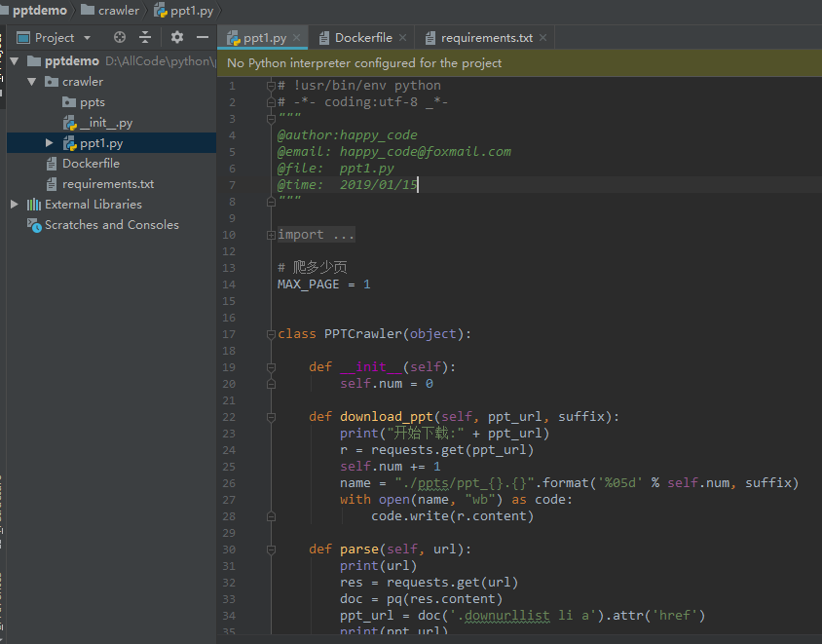Close the ppt1.py editor tab

point(296,38)
